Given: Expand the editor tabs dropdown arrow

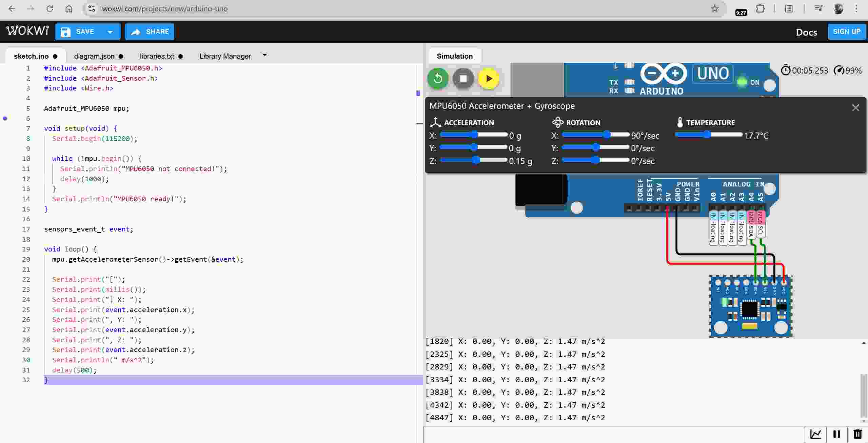Looking at the screenshot, I should 265,55.
